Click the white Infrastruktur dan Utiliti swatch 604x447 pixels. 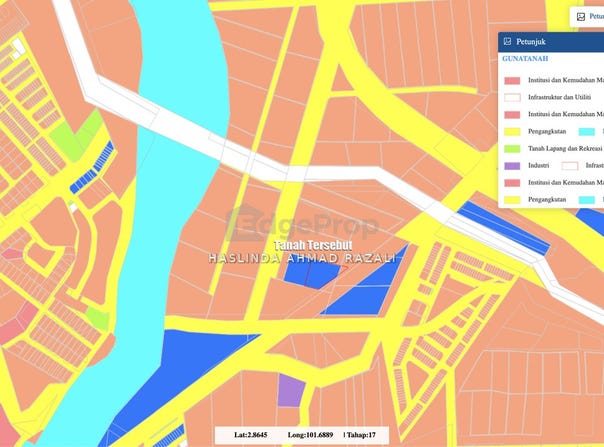(512, 97)
